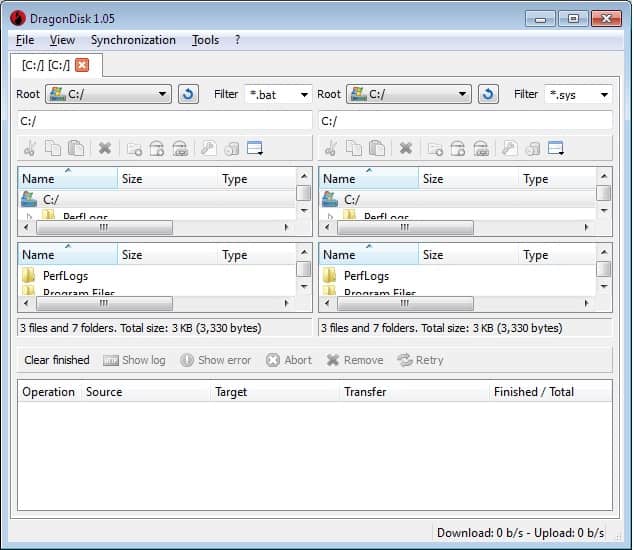Click right file list horizontal scrollbar thumb
This screenshot has width=634, height=550.
point(405,303)
